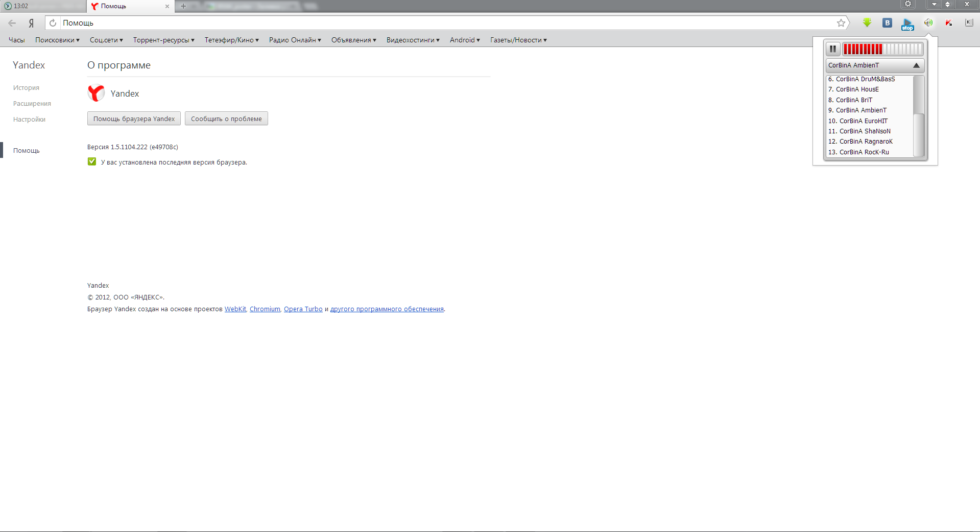The height and width of the screenshot is (532, 980).
Task: Select station 13. CorBinA RocK-Ru
Action: coord(870,152)
